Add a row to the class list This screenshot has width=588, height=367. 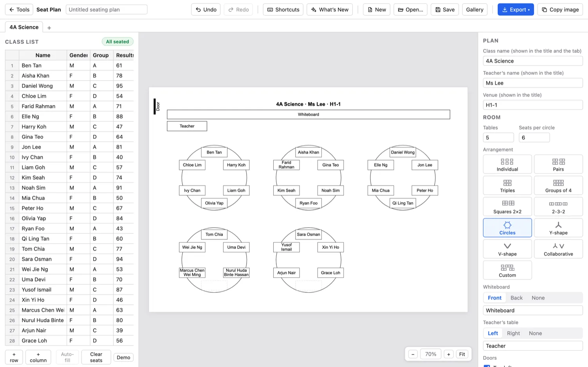coord(14,357)
